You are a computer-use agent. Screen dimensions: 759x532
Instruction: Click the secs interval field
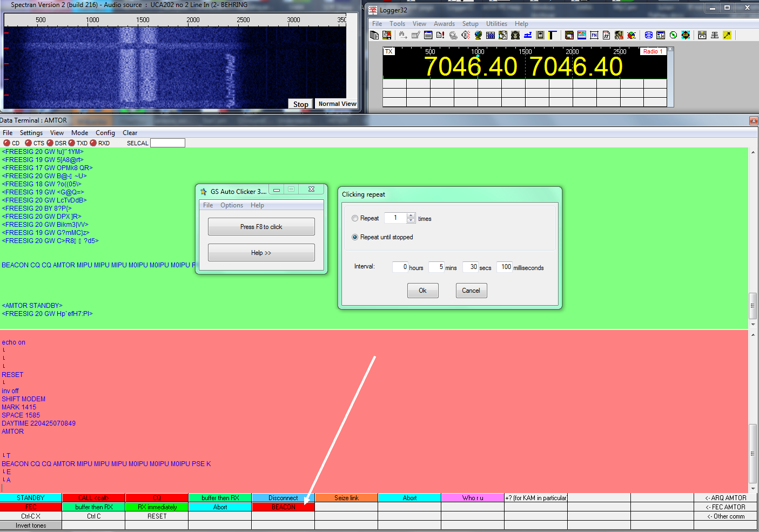point(471,267)
